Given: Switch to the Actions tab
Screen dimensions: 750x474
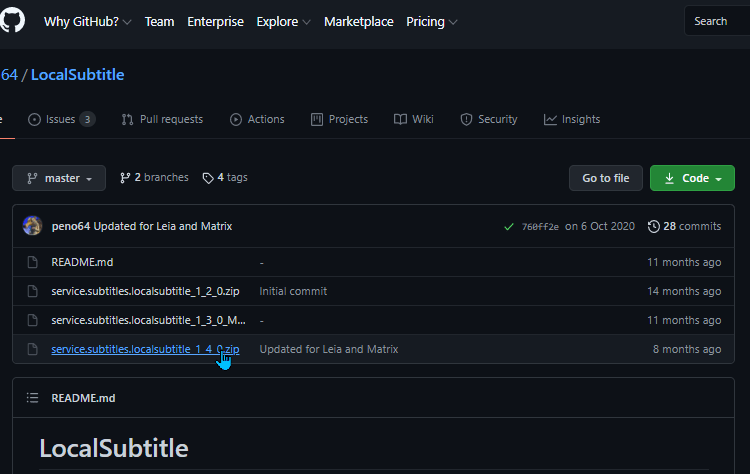Looking at the screenshot, I should click(x=257, y=119).
